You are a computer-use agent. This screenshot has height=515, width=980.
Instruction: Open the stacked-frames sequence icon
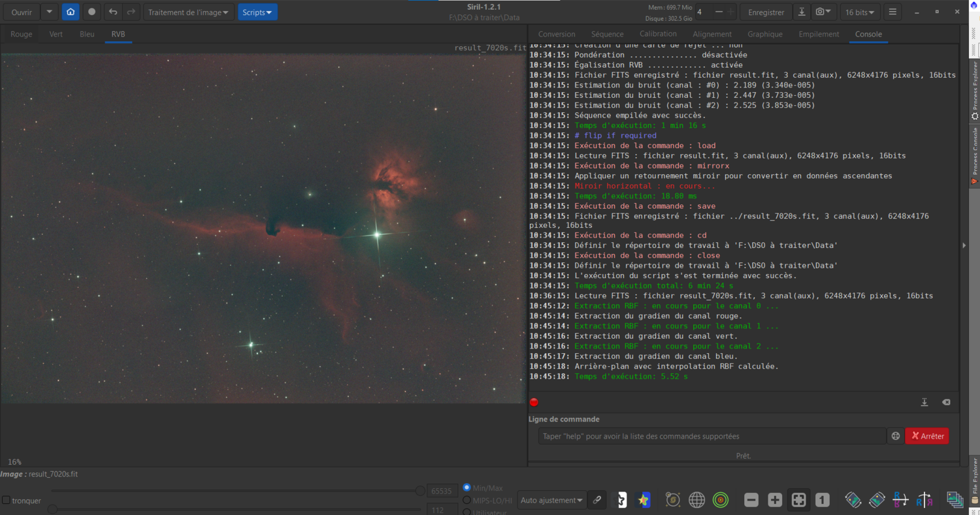[955, 500]
